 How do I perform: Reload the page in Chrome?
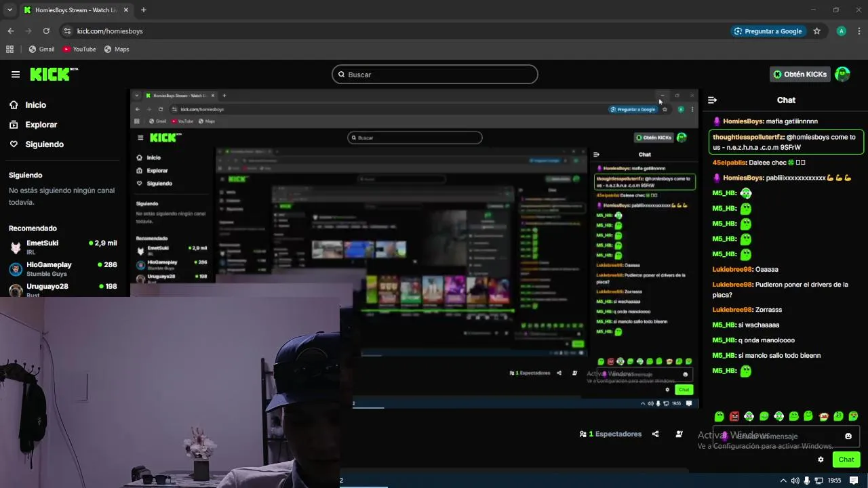(46, 31)
